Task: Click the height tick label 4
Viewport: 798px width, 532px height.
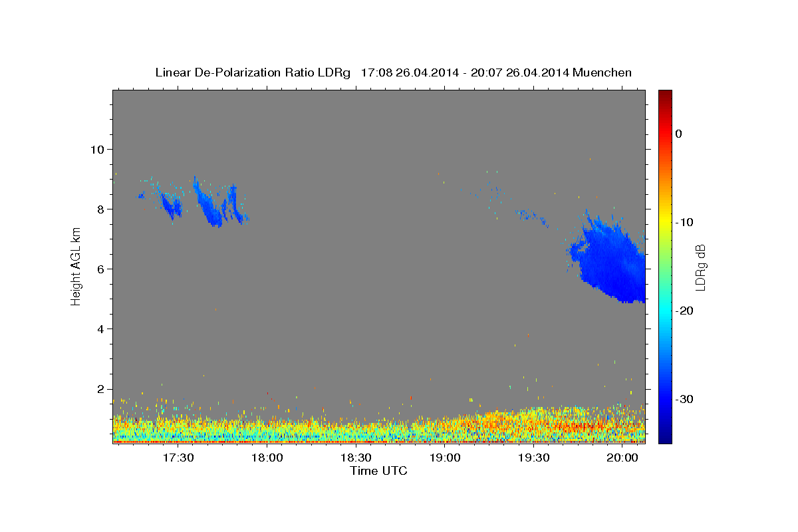Action: [x=101, y=329]
